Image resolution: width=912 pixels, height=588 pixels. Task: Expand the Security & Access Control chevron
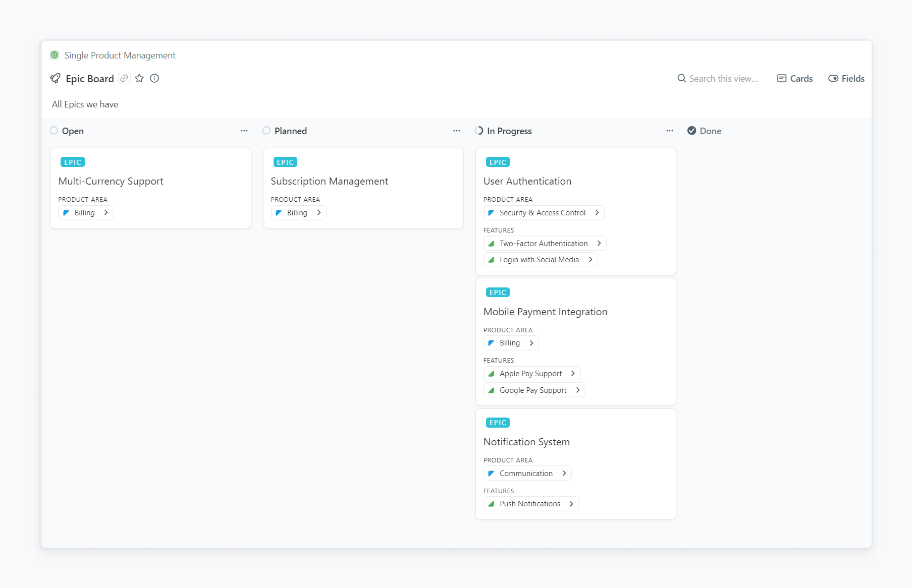point(597,213)
